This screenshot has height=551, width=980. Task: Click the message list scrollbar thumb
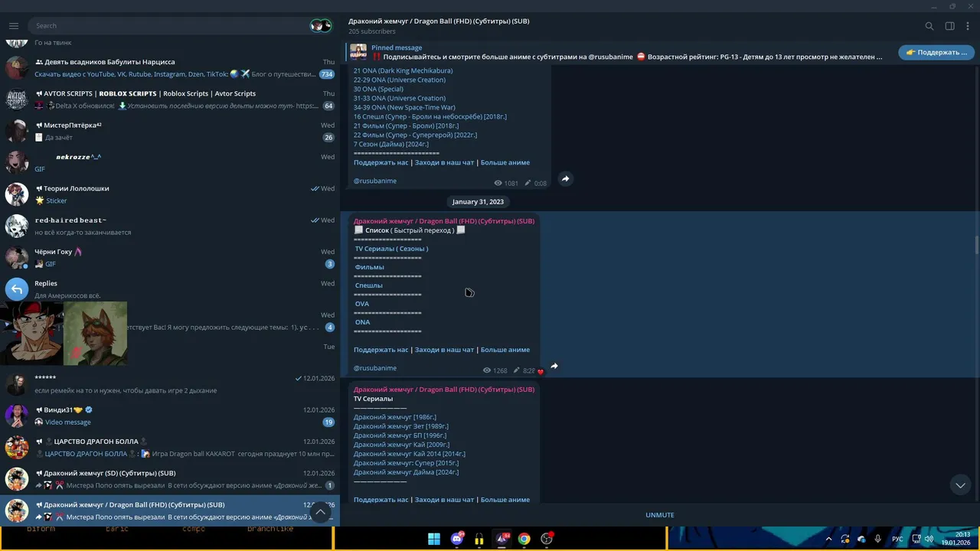(x=977, y=246)
